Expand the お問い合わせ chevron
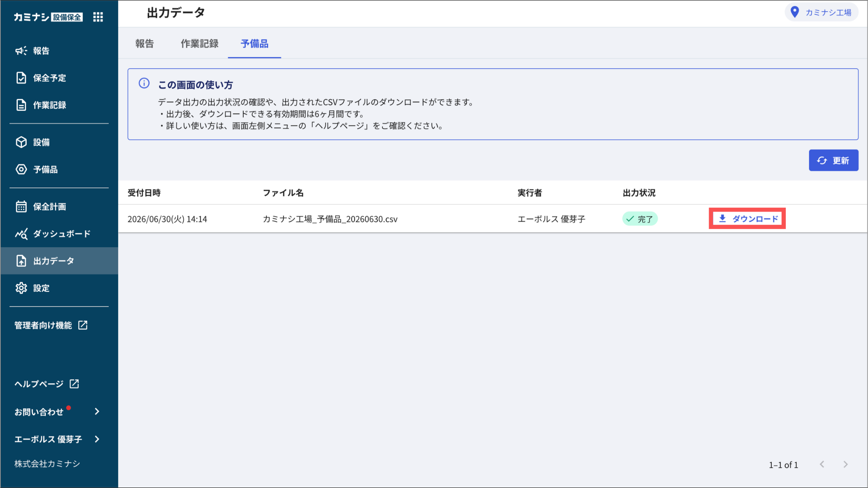The image size is (868, 488). pyautogui.click(x=97, y=412)
